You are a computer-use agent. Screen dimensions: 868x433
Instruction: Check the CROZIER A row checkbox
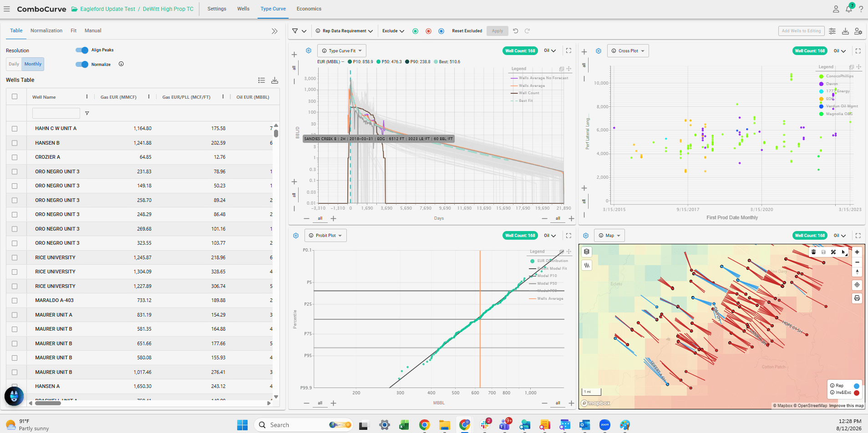(15, 157)
